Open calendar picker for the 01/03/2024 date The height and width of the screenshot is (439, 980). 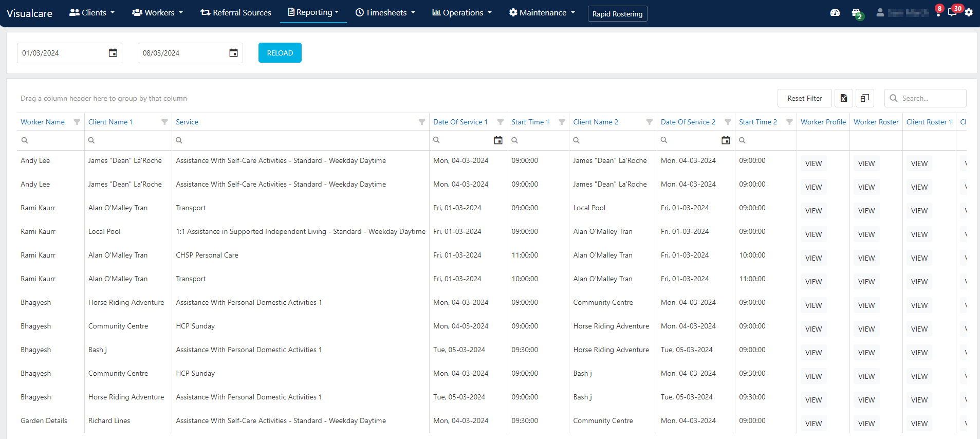[113, 53]
